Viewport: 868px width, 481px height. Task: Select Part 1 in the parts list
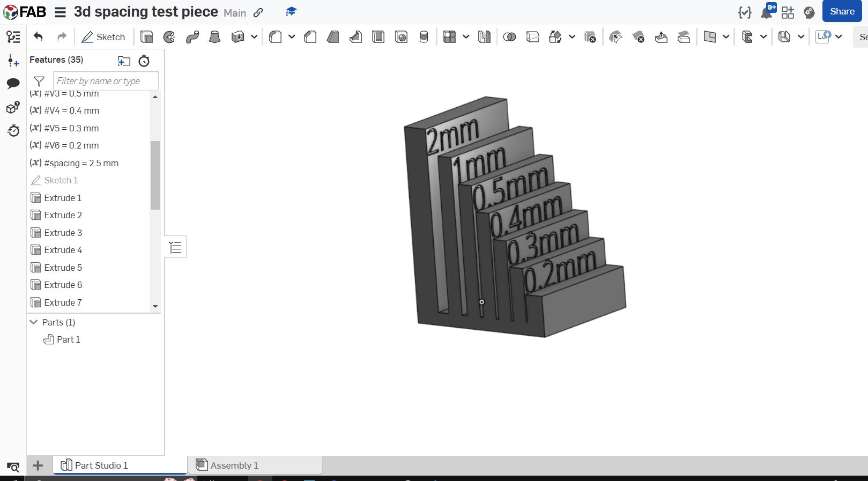[68, 339]
